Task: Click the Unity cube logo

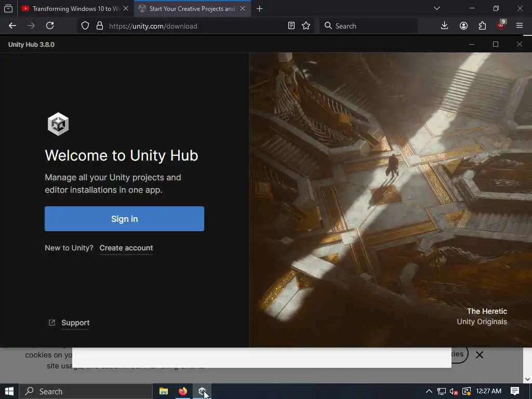Action: (58, 124)
